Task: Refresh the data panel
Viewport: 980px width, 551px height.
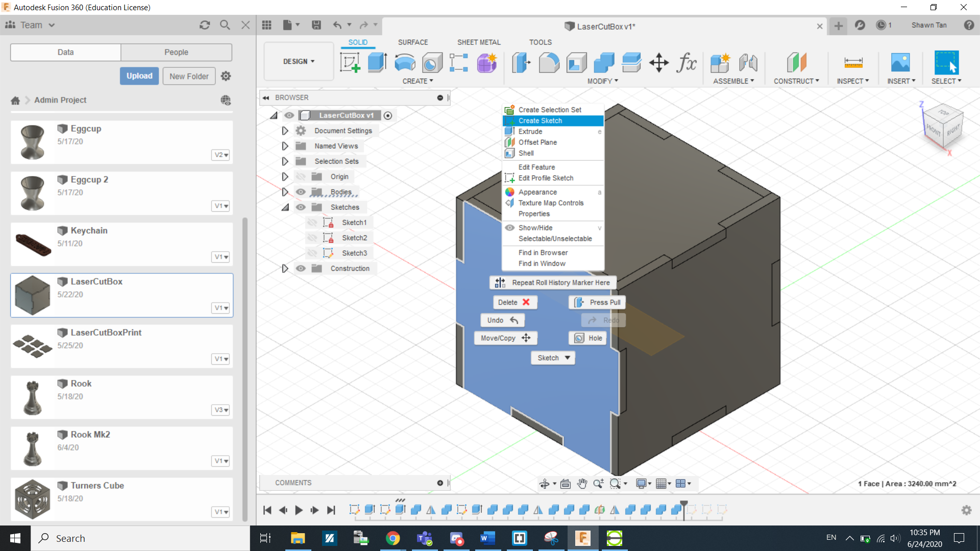Action: pyautogui.click(x=205, y=25)
